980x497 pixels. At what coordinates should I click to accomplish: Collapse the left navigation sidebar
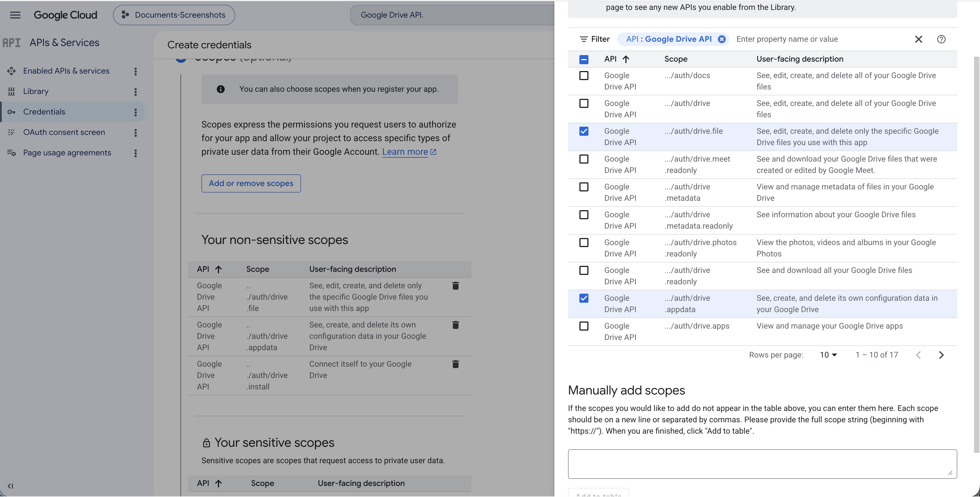click(x=10, y=486)
